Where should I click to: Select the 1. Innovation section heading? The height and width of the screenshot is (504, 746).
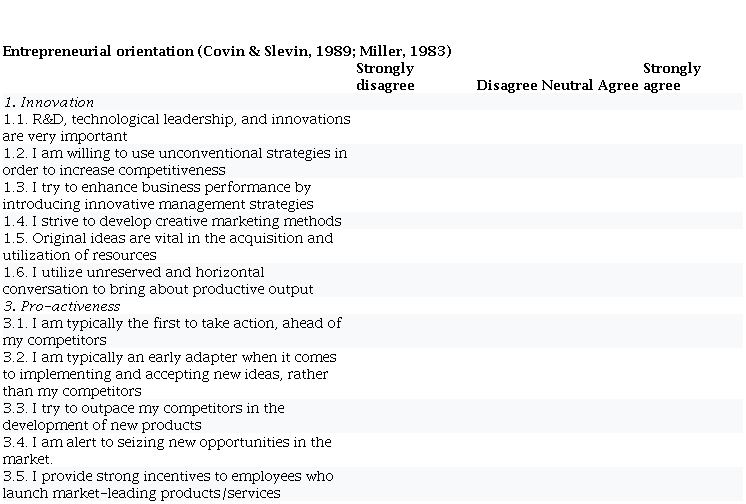point(48,102)
